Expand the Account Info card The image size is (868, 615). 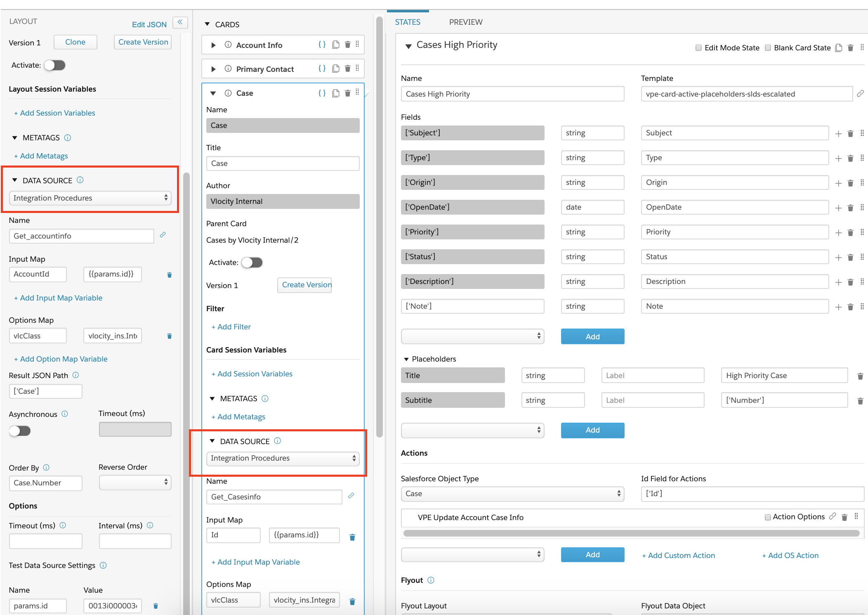pos(213,45)
